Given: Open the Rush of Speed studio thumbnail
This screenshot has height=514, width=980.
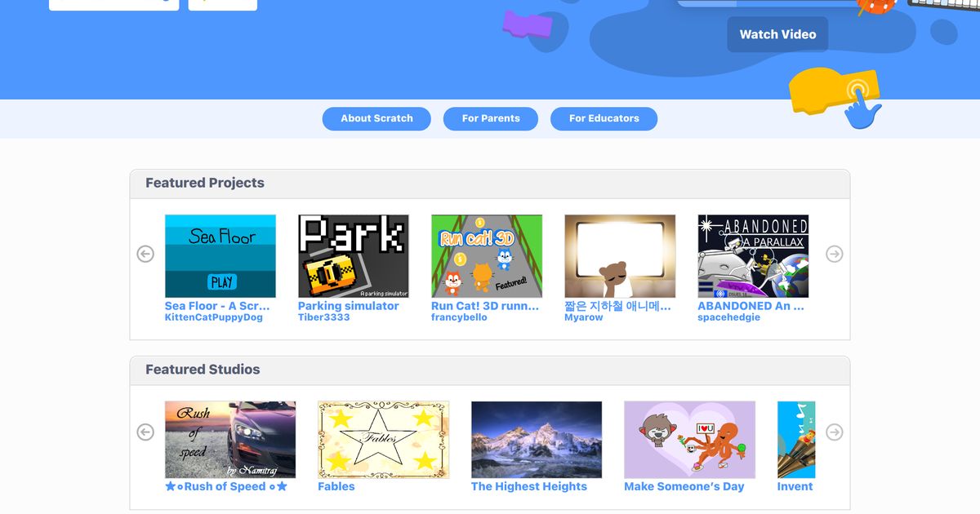Looking at the screenshot, I should pyautogui.click(x=229, y=439).
